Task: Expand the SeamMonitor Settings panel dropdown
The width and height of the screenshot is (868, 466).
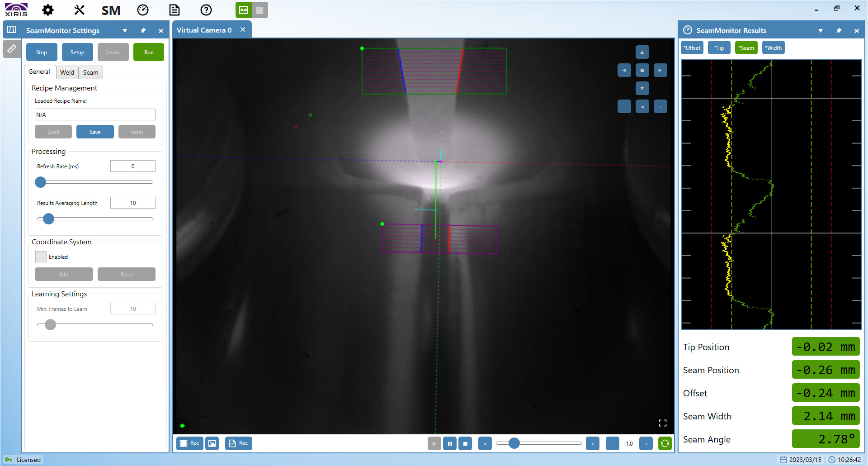Action: [x=125, y=30]
